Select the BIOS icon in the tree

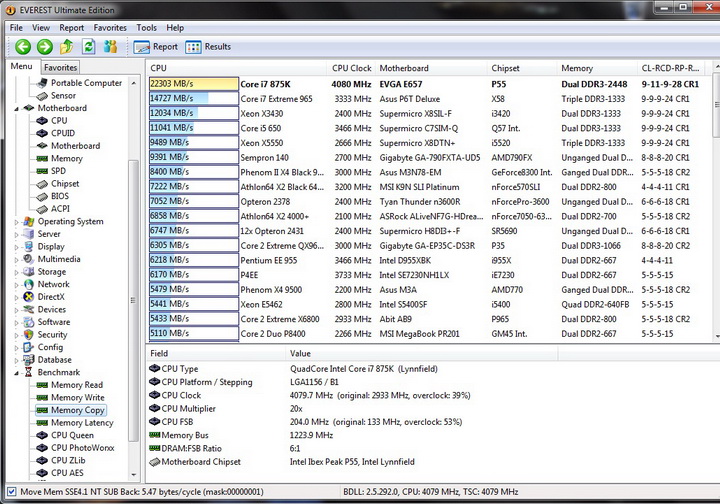[42, 196]
